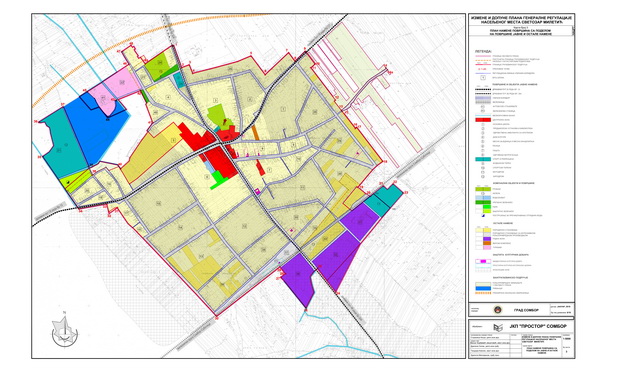
Task: Click the magenta cultural protection legend symbol
Action: (483, 261)
